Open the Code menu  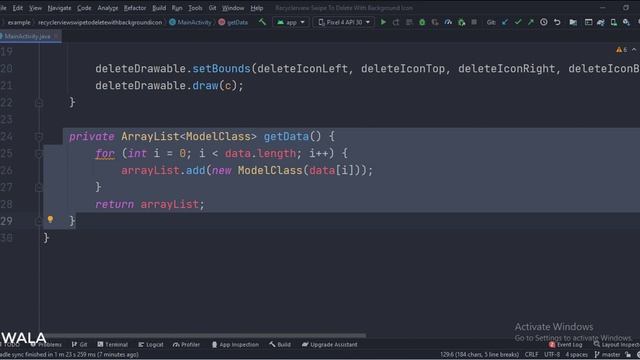[x=84, y=8]
